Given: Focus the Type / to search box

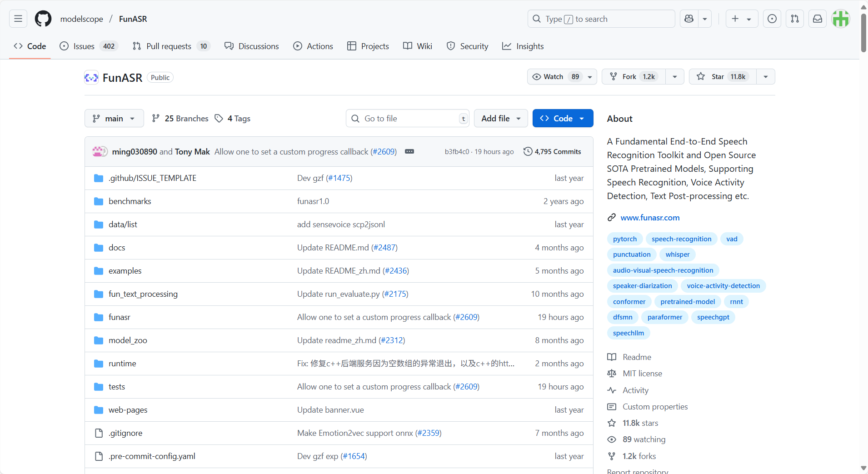Looking at the screenshot, I should 601,19.
